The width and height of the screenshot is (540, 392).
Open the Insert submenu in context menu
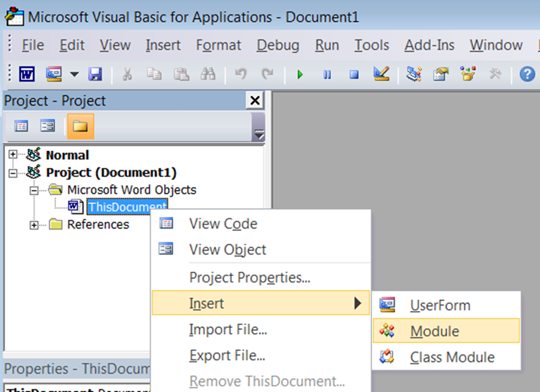point(261,303)
